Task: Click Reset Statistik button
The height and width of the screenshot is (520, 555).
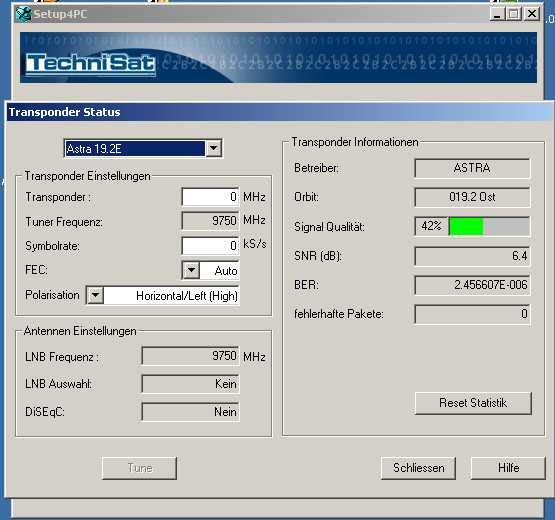Action: pos(473,403)
